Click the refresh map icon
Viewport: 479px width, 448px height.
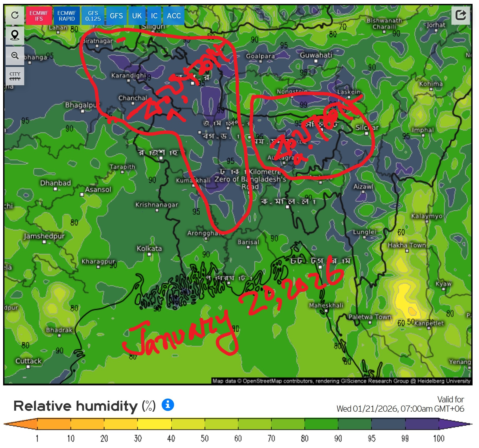click(x=15, y=15)
